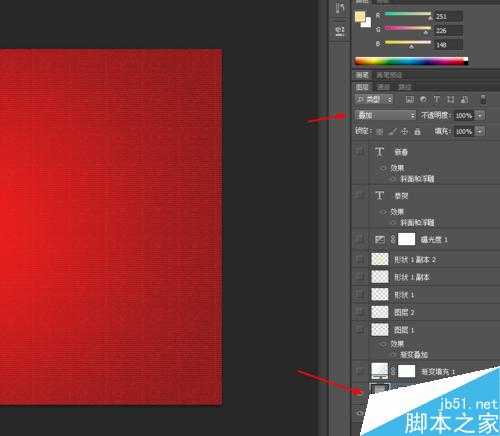
Task: Open History panel icon in collapsed dock
Action: click(x=340, y=8)
